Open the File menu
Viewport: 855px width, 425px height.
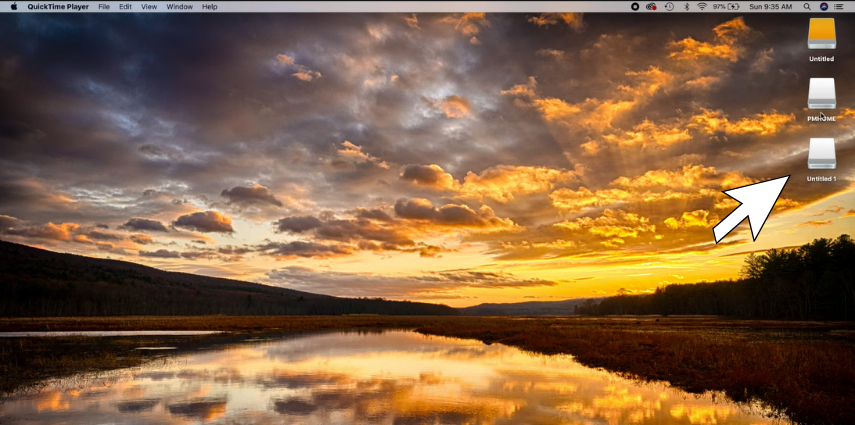point(104,7)
